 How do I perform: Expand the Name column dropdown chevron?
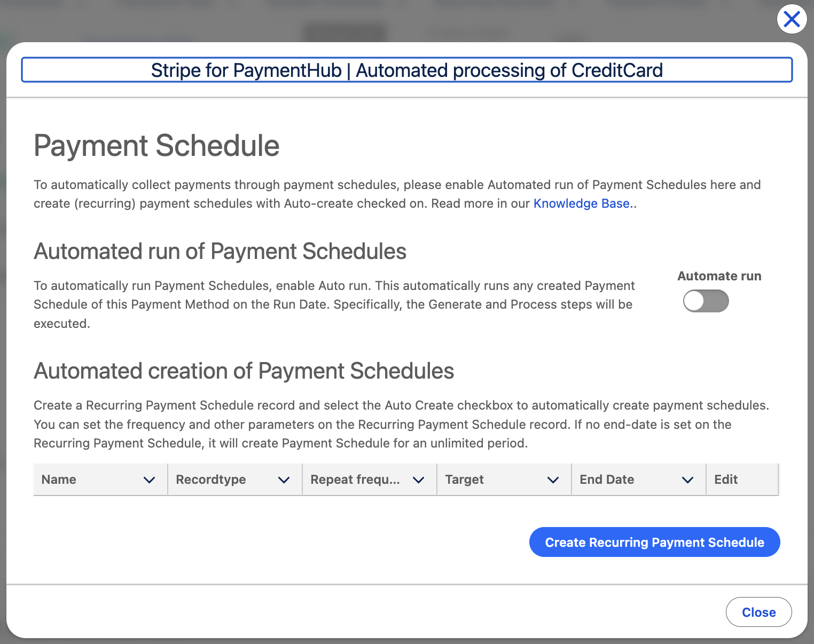150,480
